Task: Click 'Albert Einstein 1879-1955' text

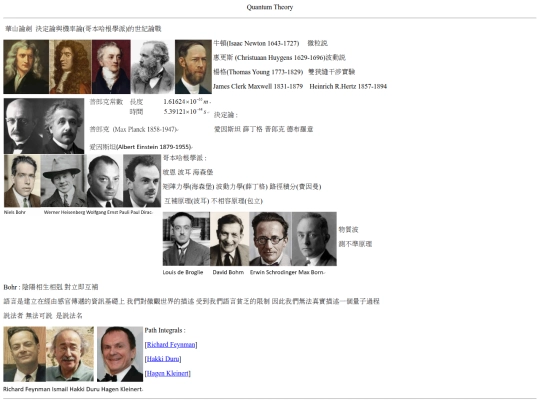Action: (154, 147)
